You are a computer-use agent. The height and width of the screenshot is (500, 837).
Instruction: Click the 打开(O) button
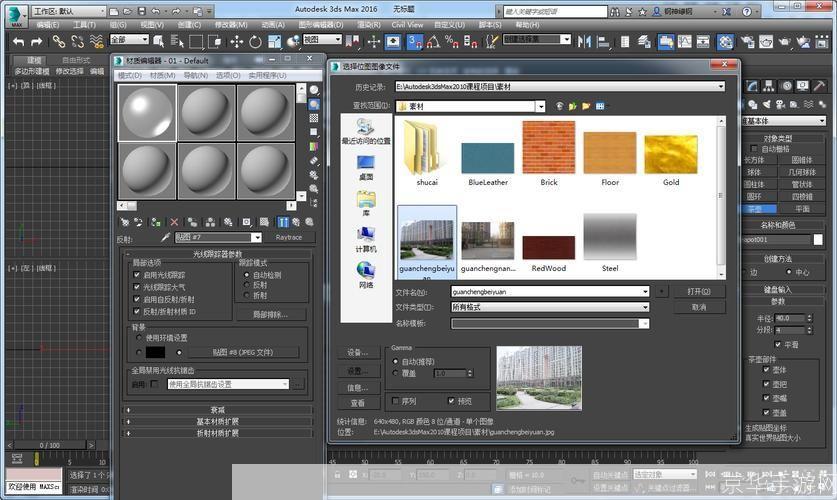699,291
